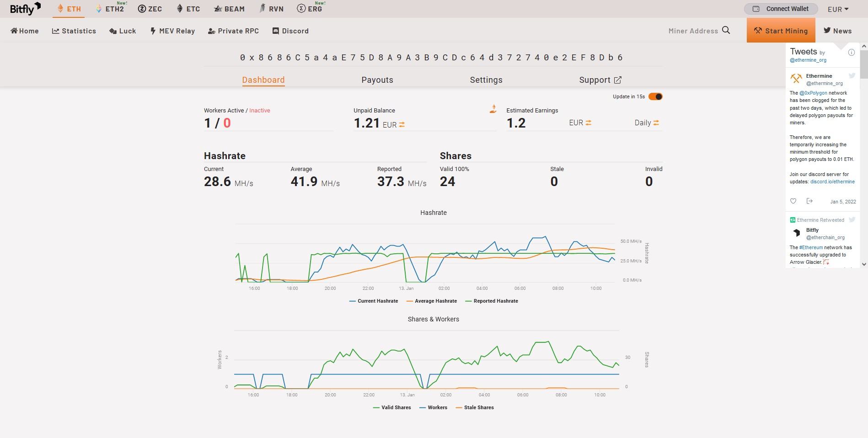868x438 pixels.
Task: Switch to ETH2 staking pool
Action: click(110, 9)
